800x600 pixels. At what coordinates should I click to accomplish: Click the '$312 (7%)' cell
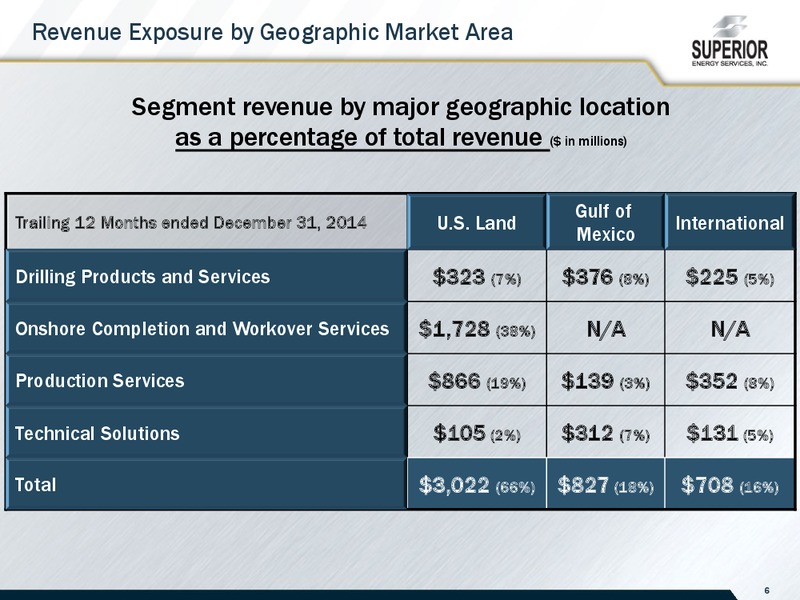click(x=605, y=433)
